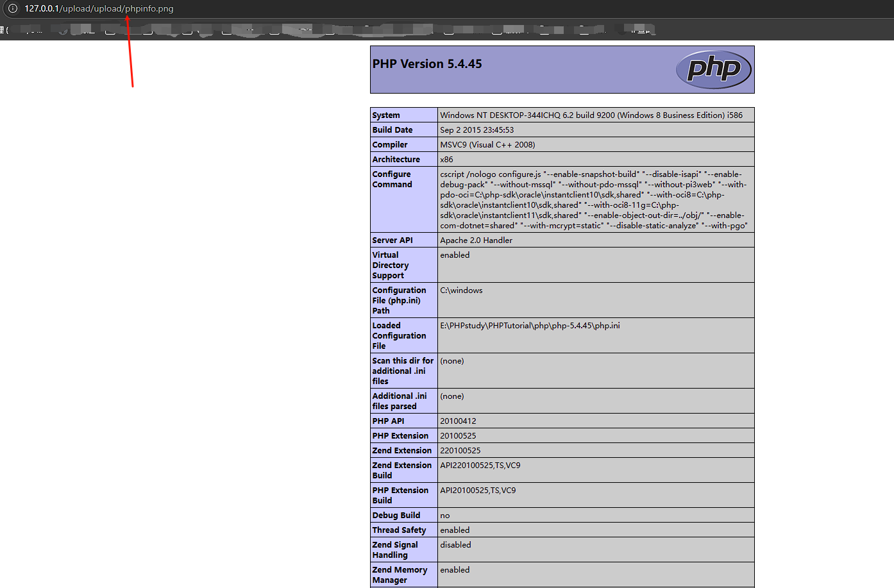894x588 pixels.
Task: Click the Scan this dir for additional .ini files label
Action: pos(403,371)
